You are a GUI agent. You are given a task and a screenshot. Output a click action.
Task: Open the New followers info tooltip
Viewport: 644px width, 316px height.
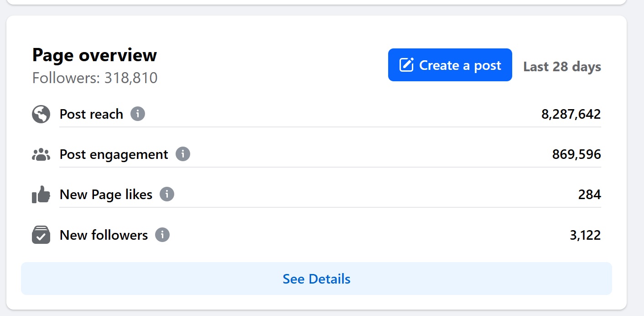163,235
